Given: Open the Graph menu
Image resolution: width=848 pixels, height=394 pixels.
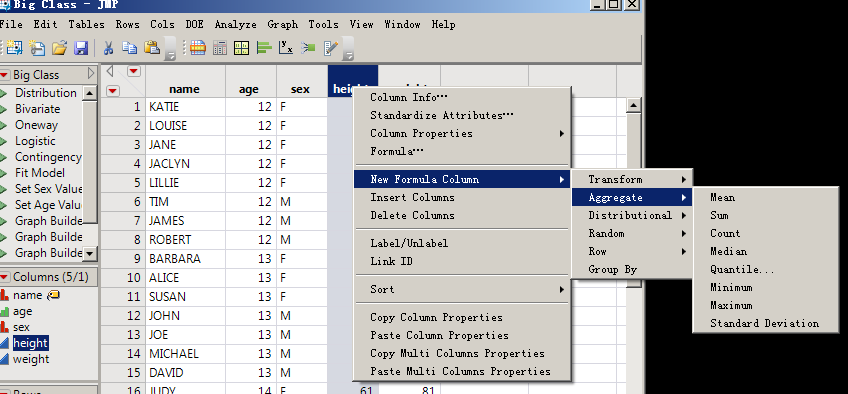Looking at the screenshot, I should click(282, 24).
